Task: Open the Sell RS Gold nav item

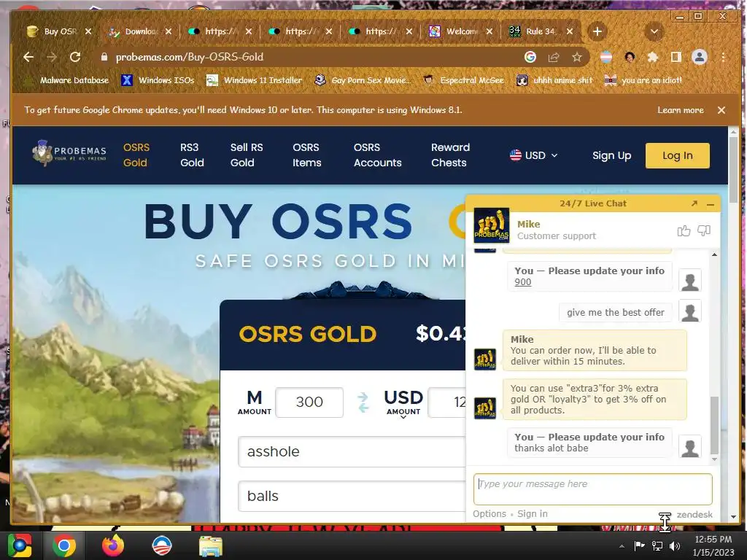Action: point(247,155)
